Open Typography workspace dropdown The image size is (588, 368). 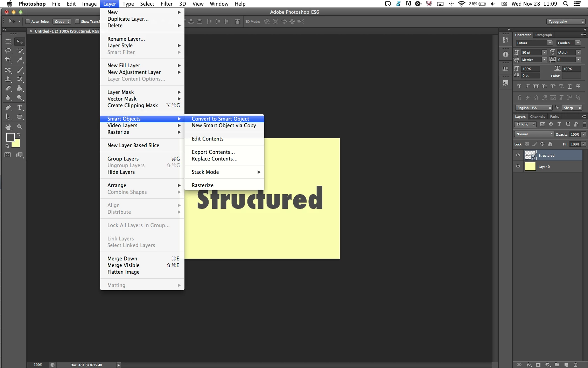(566, 22)
